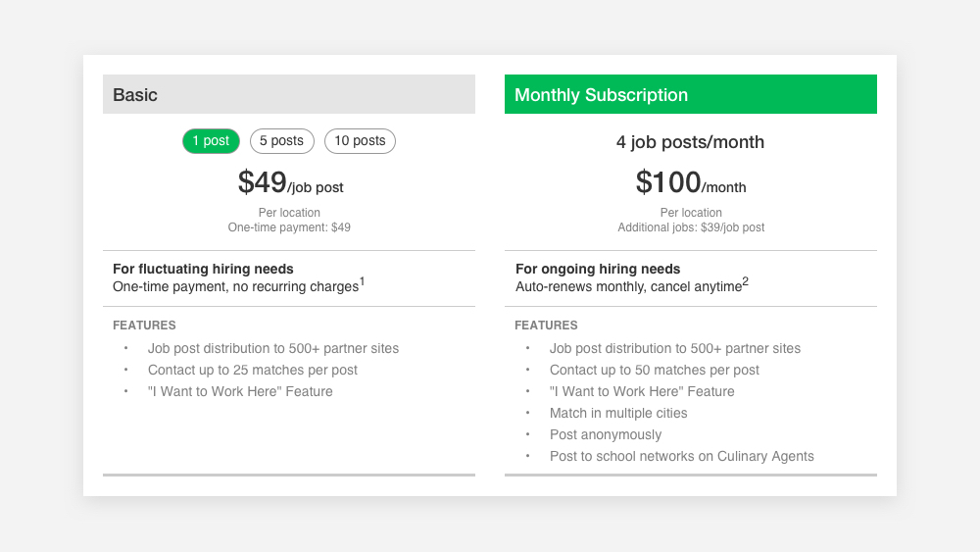
Task: Select Contact up to 25 matches feature
Action: (253, 370)
